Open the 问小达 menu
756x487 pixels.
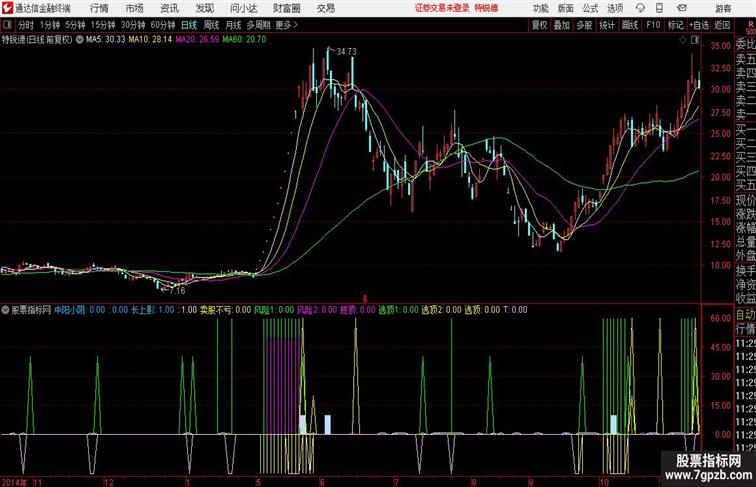point(243,8)
